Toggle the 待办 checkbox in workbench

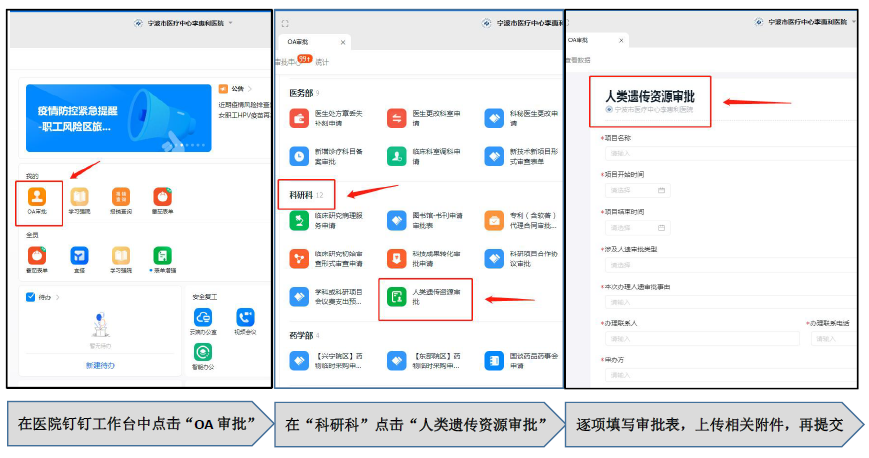click(30, 297)
